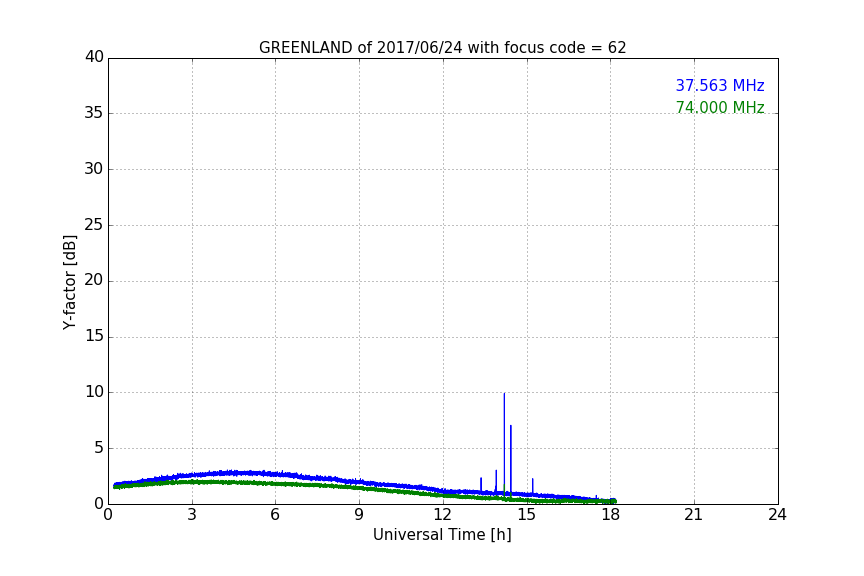This screenshot has width=864, height=576.
Task: Click the second blue spike near 7 dB
Action: (511, 457)
